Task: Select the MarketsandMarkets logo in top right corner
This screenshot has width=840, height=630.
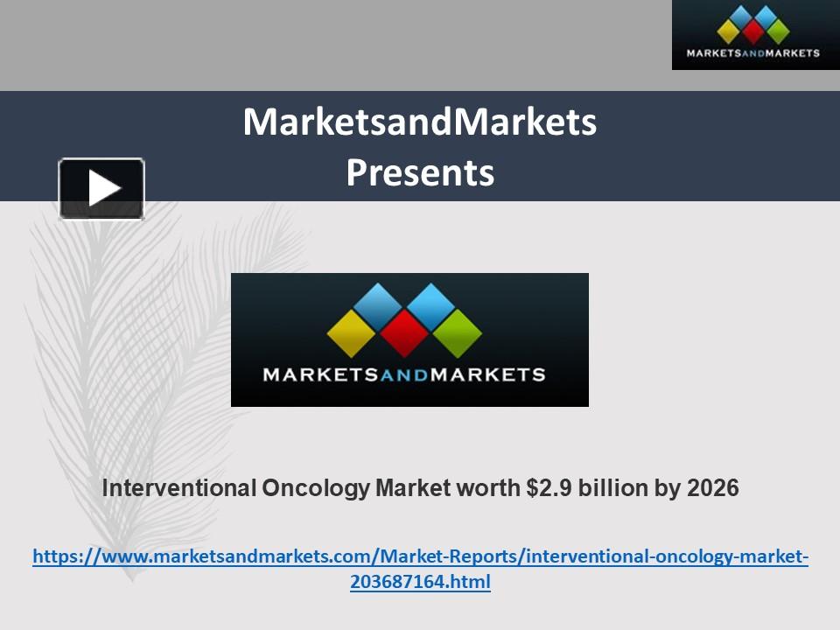Action: coord(752,35)
